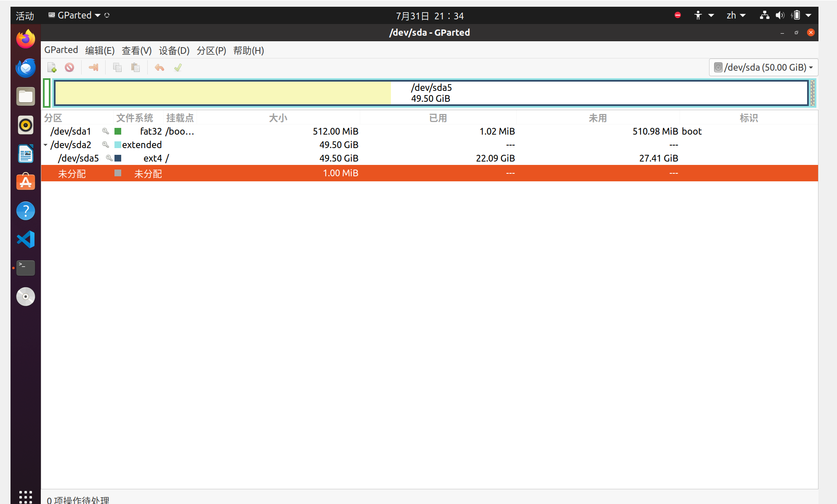Open the 查看(V) menu
The image size is (837, 504).
click(x=137, y=50)
